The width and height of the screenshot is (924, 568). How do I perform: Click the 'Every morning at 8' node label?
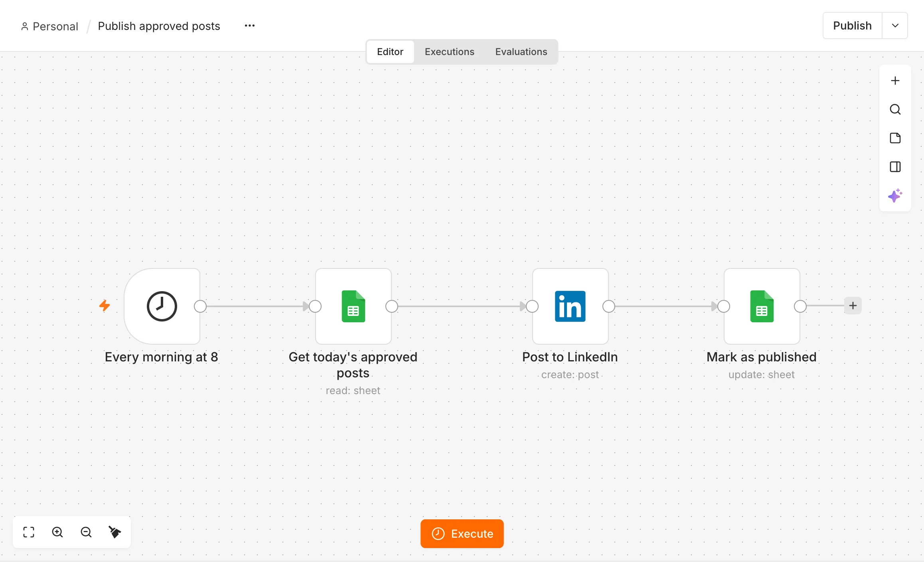point(162,357)
